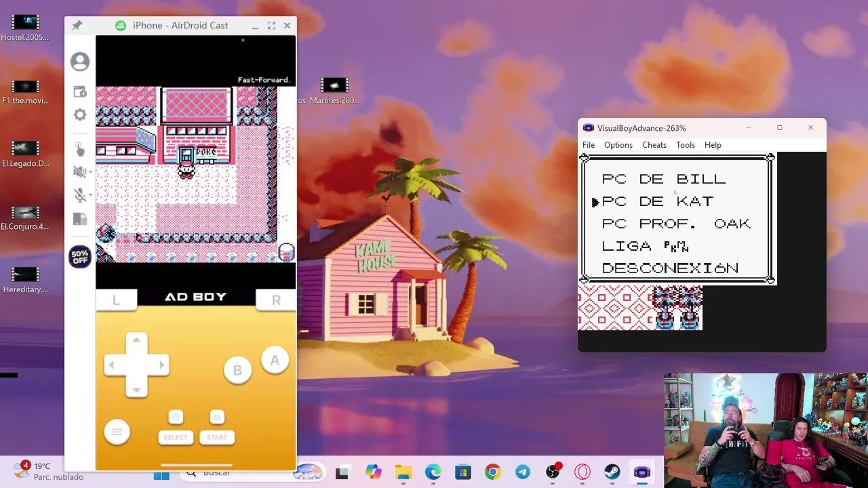868x488 pixels.
Task: Click the webcam overlay thumbnail
Action: pyautogui.click(x=766, y=430)
